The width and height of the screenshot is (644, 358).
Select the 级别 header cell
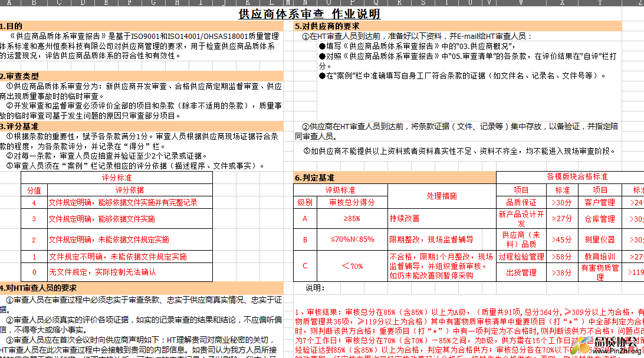point(305,202)
